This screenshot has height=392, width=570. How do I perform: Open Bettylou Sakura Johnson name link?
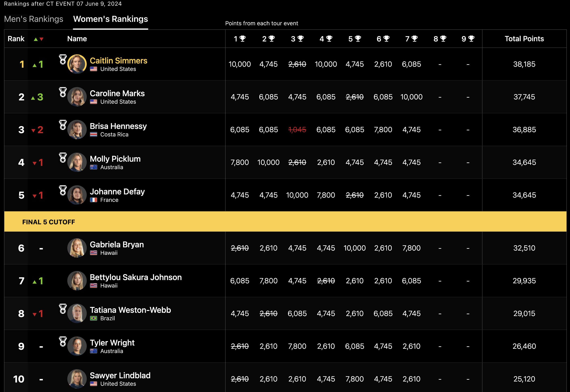(136, 277)
